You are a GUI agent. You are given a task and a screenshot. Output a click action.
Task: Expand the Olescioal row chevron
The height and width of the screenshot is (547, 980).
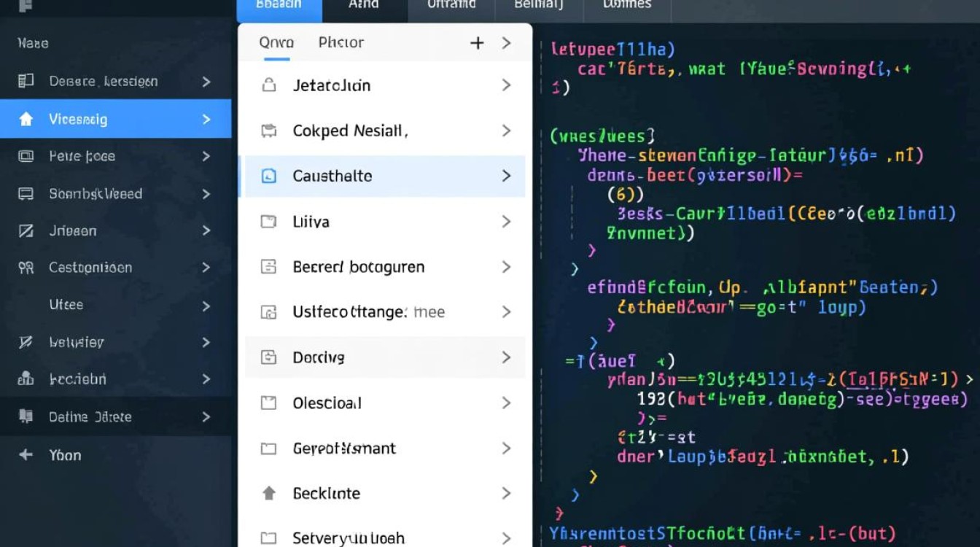pyautogui.click(x=506, y=403)
